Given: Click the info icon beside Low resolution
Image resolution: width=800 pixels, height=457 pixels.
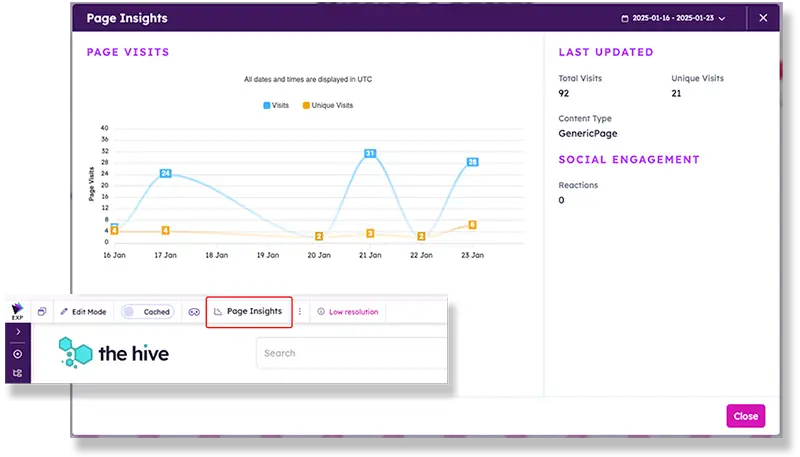Looking at the screenshot, I should coord(321,312).
